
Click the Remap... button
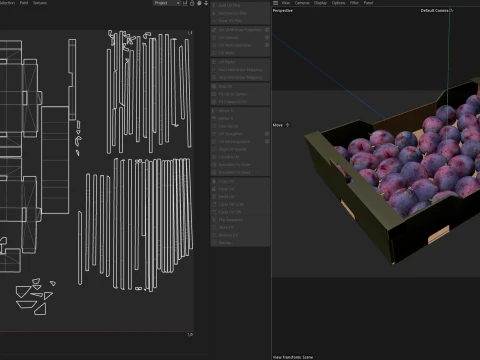coord(240,243)
